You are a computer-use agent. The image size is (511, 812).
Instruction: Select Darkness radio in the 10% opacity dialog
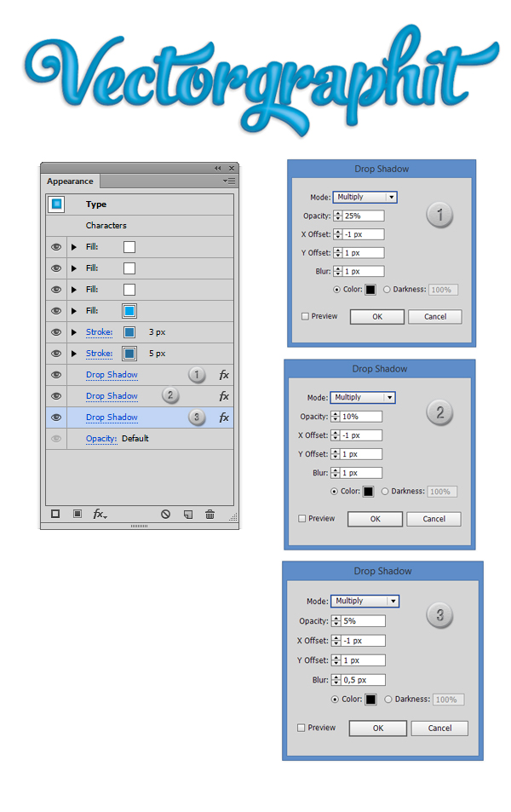point(385,492)
